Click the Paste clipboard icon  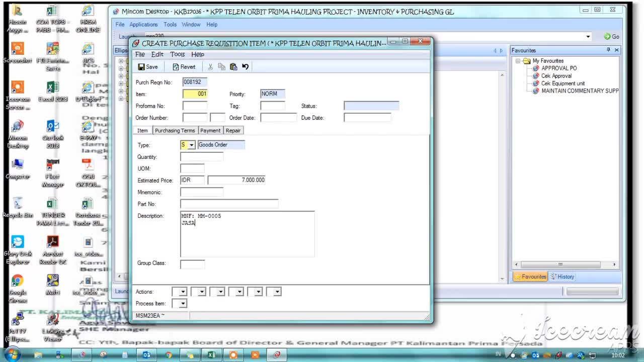pos(233,67)
